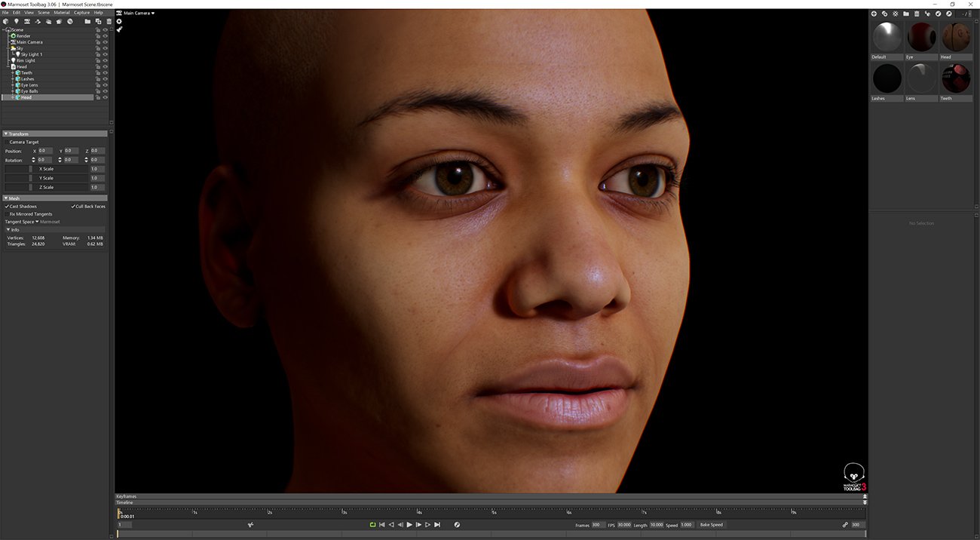Screen dimensions: 980x540
Task: Open the Tangent Space dropdown set to Marmoset
Action: [36, 221]
